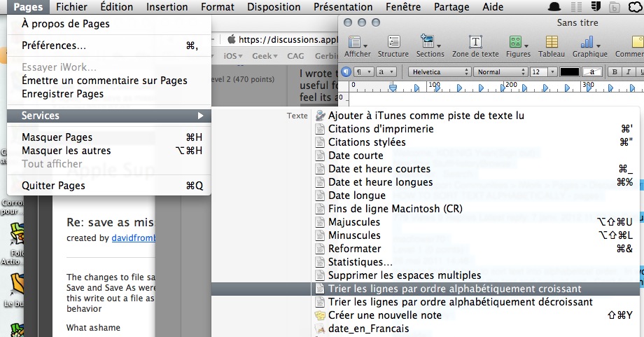644x337 pixels.
Task: Select Trier les lignes par ordre alphabétiquement croissant
Action: pos(475,289)
